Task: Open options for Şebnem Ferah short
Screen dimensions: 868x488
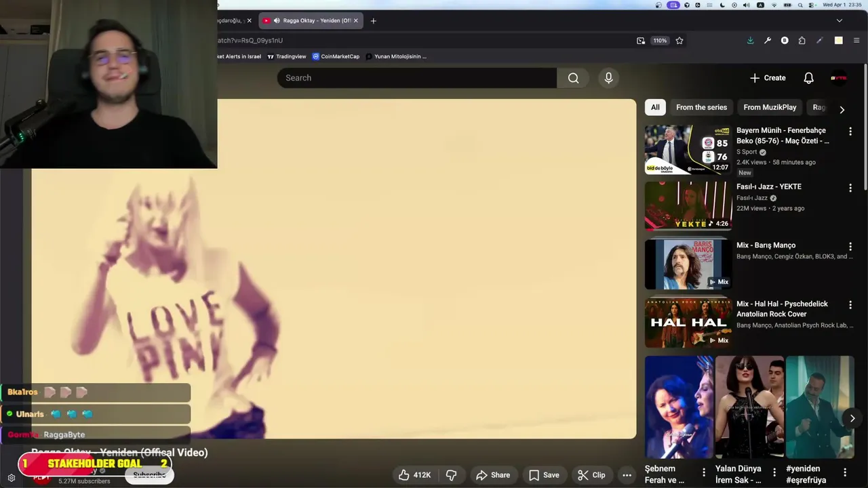Action: [x=704, y=472]
